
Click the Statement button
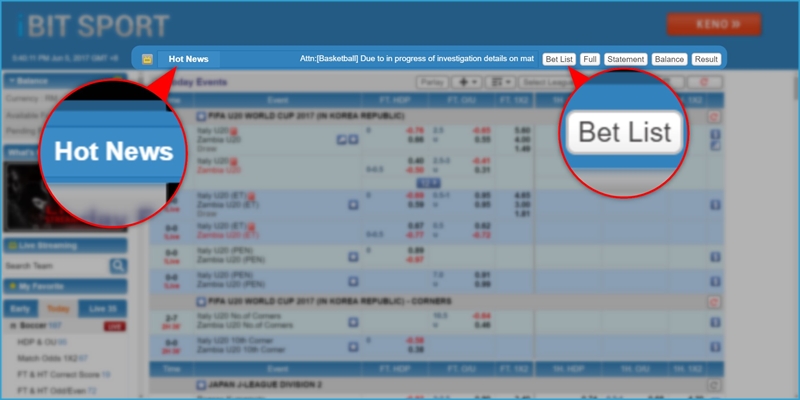point(626,60)
